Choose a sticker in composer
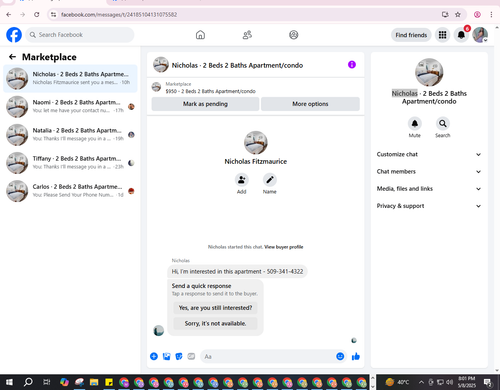Image resolution: width=500 pixels, height=390 pixels. click(x=179, y=356)
